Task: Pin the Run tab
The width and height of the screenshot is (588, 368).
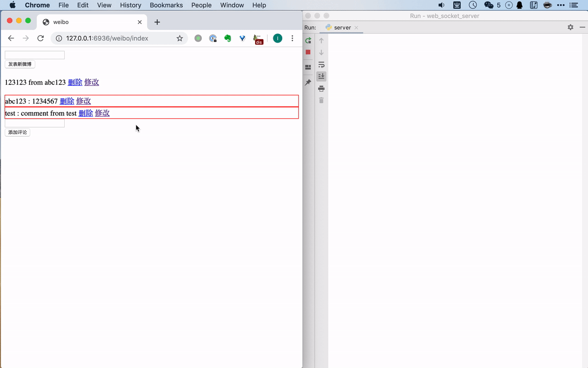Action: [308, 82]
